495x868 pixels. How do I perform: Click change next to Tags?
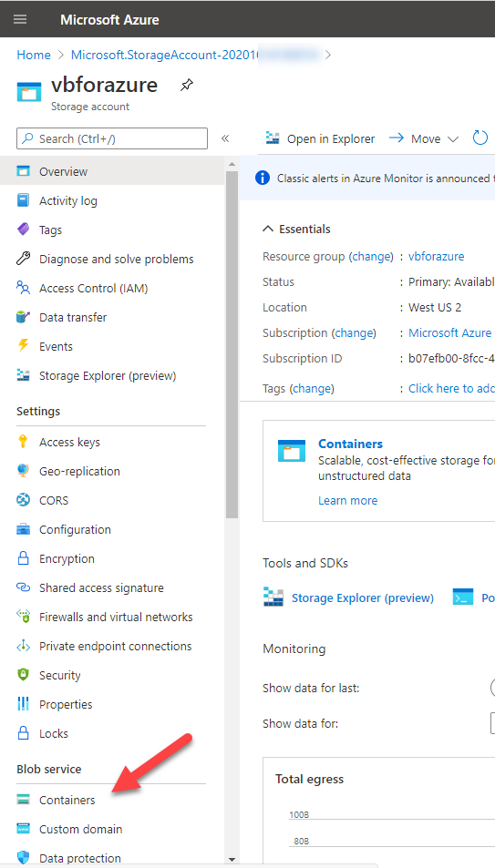(312, 389)
